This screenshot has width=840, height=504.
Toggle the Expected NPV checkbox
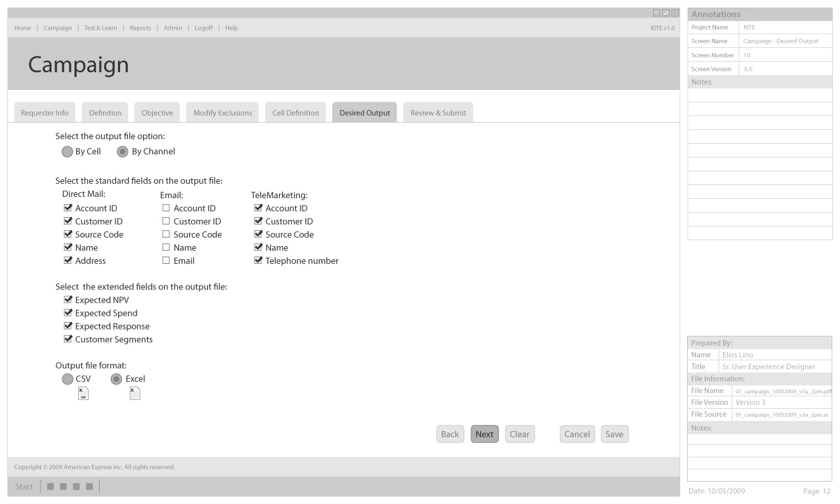click(68, 300)
